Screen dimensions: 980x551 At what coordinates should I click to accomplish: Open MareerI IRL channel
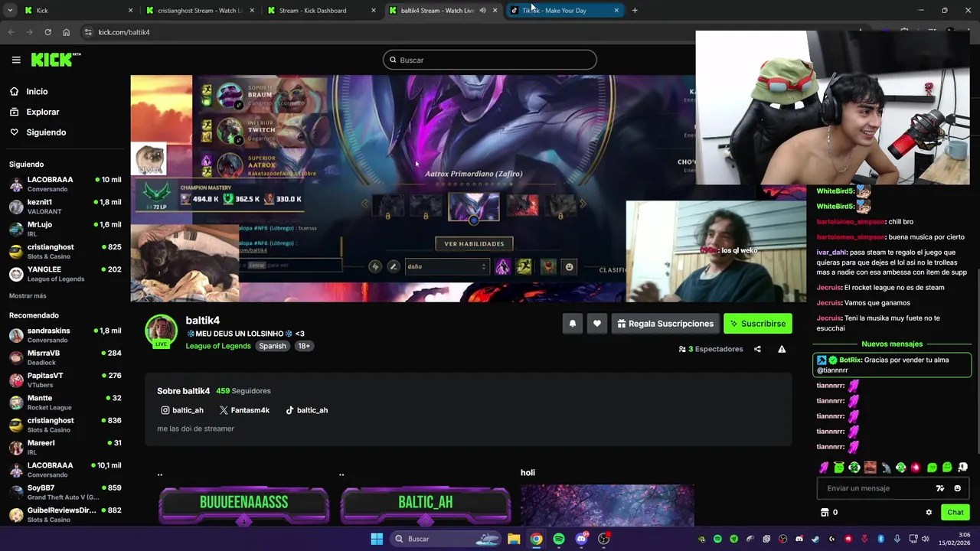tap(65, 447)
